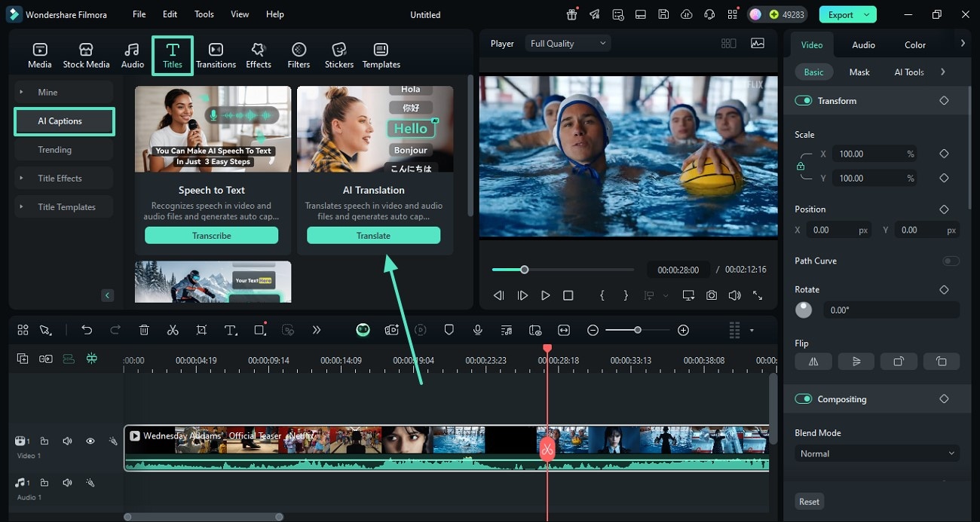Viewport: 980px width, 522px height.
Task: Click the player volume speaker icon
Action: pos(734,296)
